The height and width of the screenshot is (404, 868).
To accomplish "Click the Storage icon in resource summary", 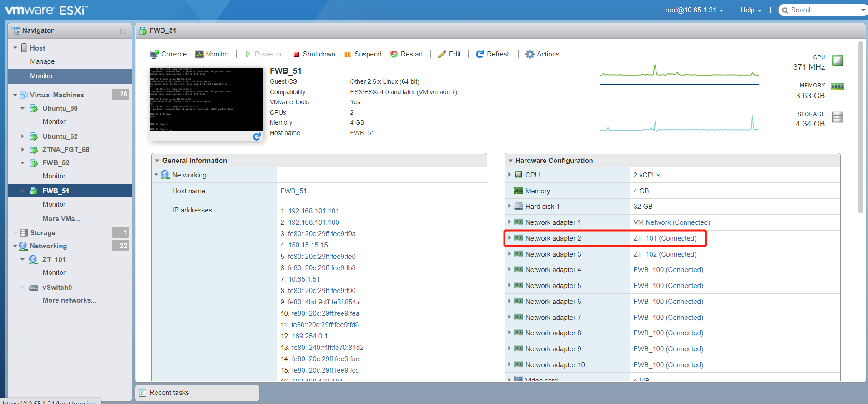I will click(838, 117).
